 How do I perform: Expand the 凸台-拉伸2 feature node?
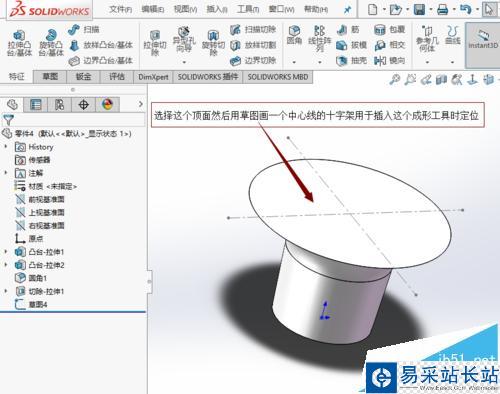tap(6, 265)
